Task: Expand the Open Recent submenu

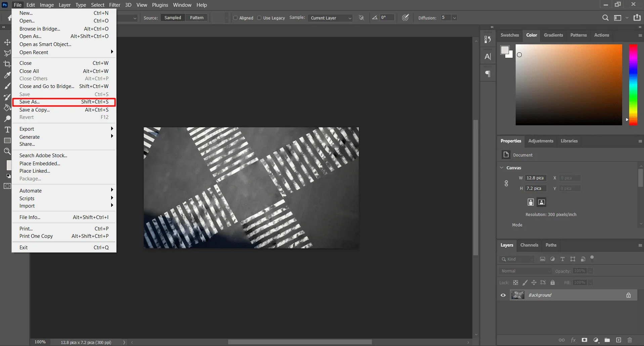Action: (x=64, y=52)
